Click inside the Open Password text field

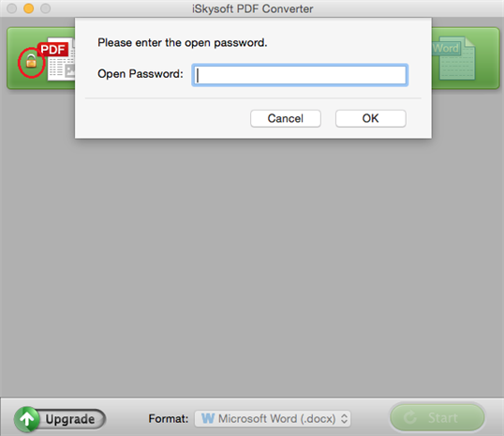(x=300, y=75)
